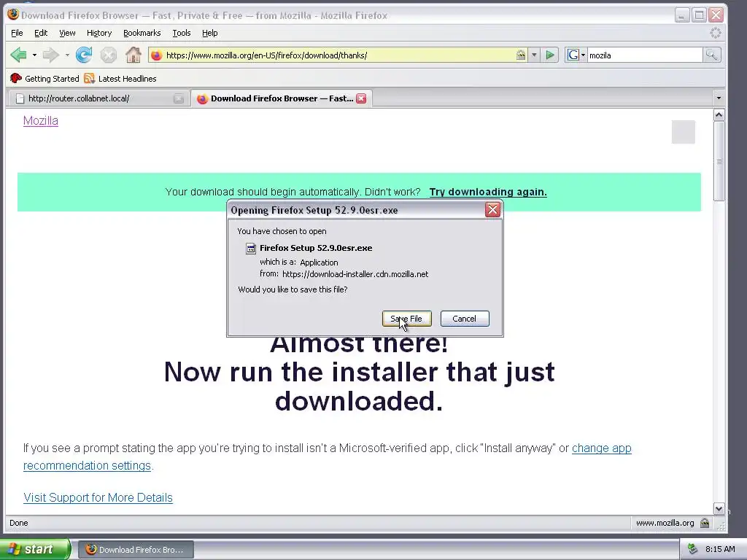This screenshot has height=560, width=747.
Task: Click the green Go arrow button
Action: click(550, 55)
